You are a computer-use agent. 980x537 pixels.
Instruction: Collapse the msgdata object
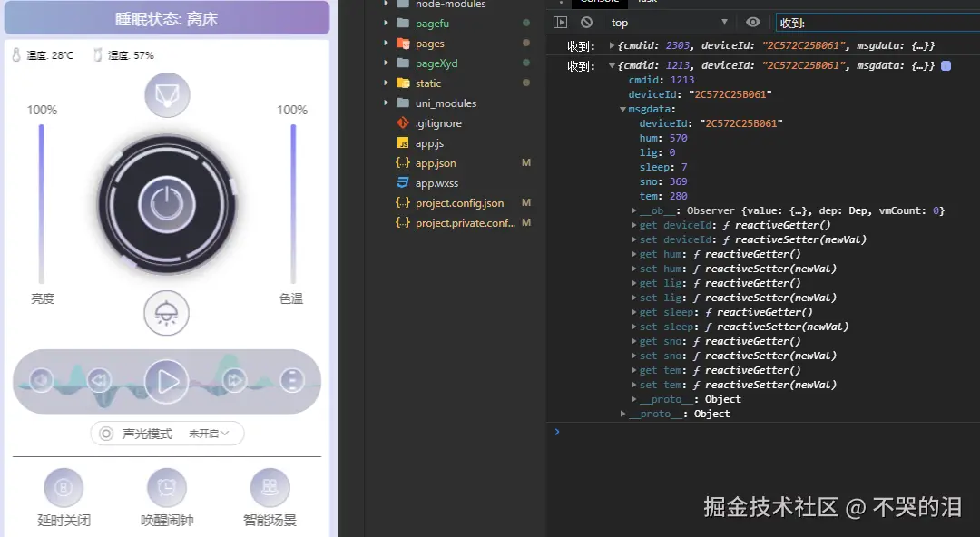(x=622, y=110)
